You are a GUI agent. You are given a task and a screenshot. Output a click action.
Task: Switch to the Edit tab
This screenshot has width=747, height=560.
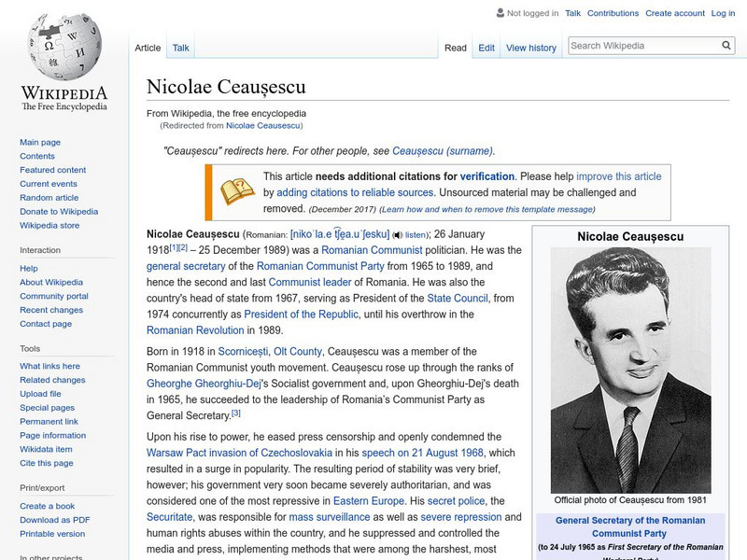pyautogui.click(x=486, y=48)
